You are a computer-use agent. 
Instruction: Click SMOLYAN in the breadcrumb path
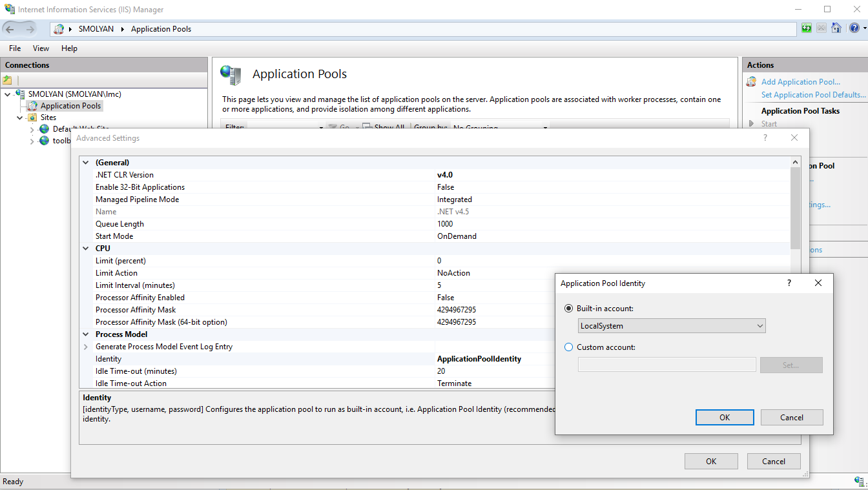tap(96, 29)
